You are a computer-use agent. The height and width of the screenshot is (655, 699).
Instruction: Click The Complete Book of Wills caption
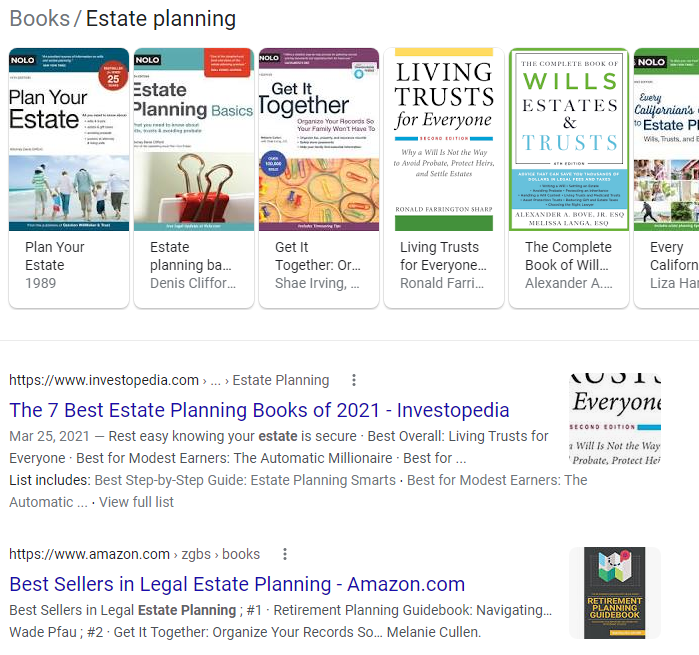click(x=568, y=256)
